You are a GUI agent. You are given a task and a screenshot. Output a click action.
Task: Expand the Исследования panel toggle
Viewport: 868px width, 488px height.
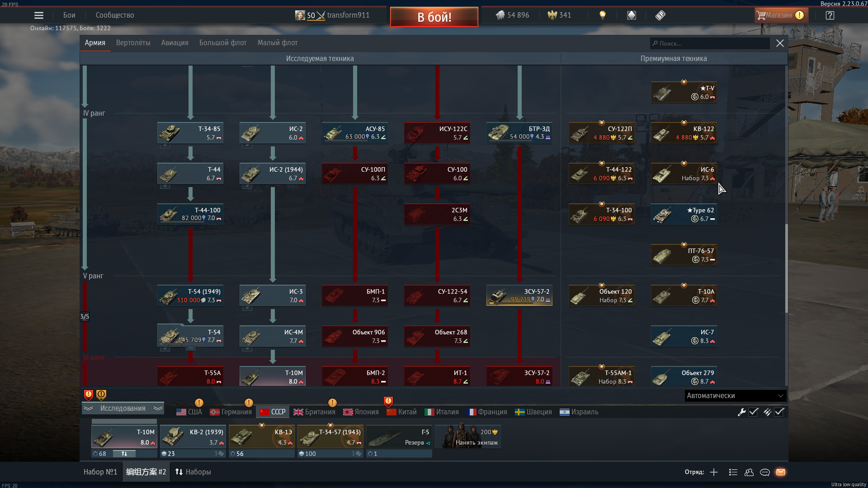pyautogui.click(x=123, y=408)
